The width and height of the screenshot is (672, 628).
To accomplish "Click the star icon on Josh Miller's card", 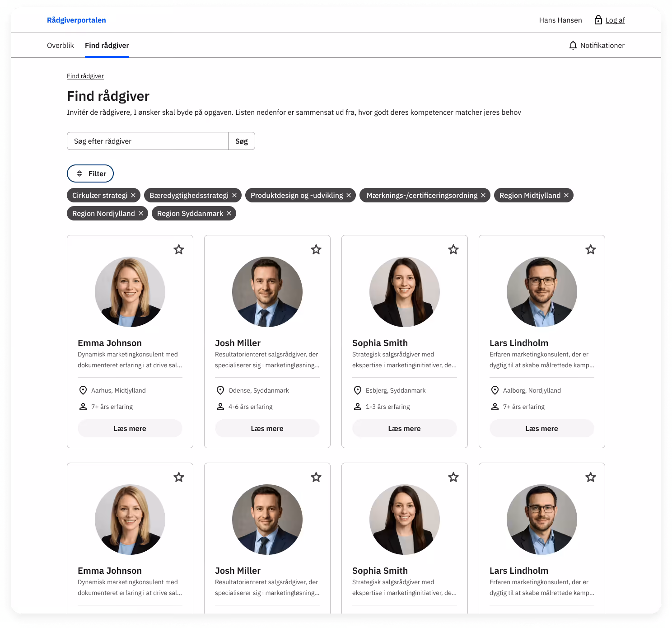I will (x=316, y=249).
